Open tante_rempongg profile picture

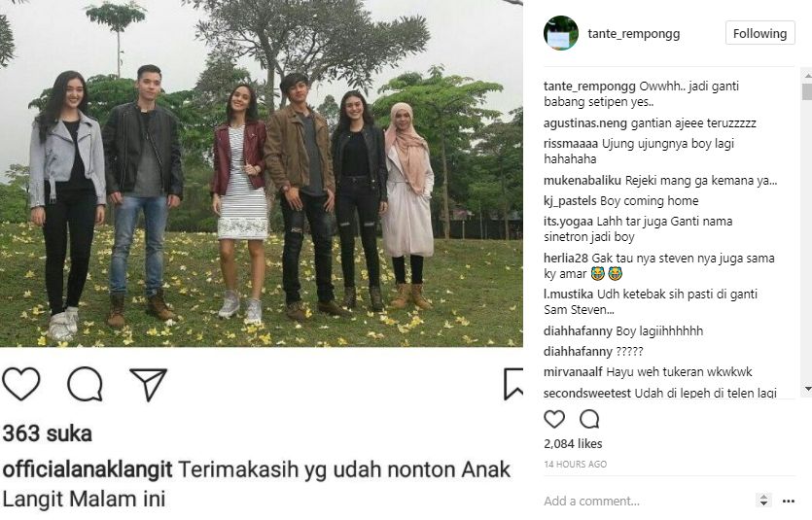pos(561,33)
